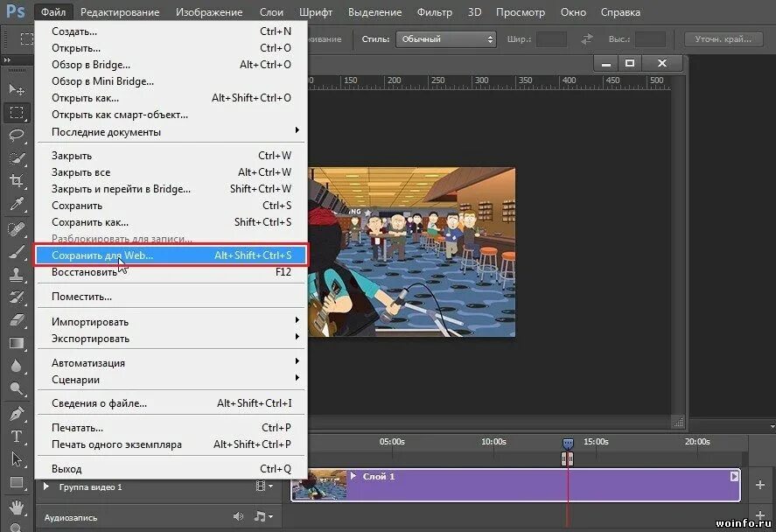The width and height of the screenshot is (776, 532).
Task: Maximize the document window
Action: click(x=630, y=63)
